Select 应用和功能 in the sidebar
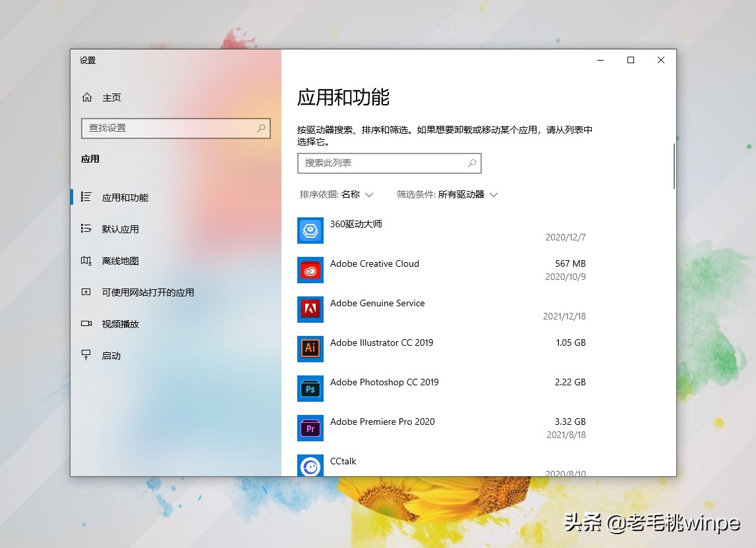This screenshot has width=756, height=548. pyautogui.click(x=125, y=198)
